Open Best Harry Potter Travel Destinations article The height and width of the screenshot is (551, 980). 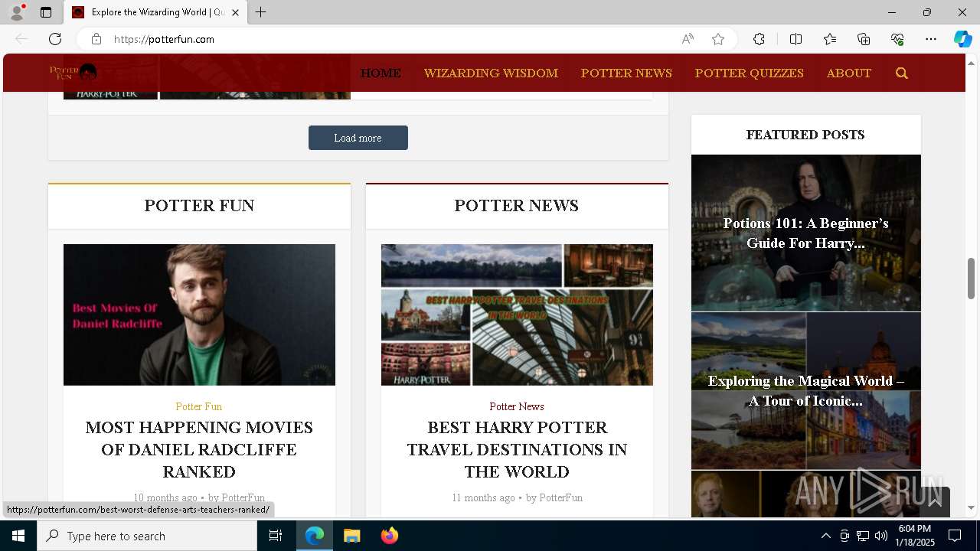[x=517, y=449]
